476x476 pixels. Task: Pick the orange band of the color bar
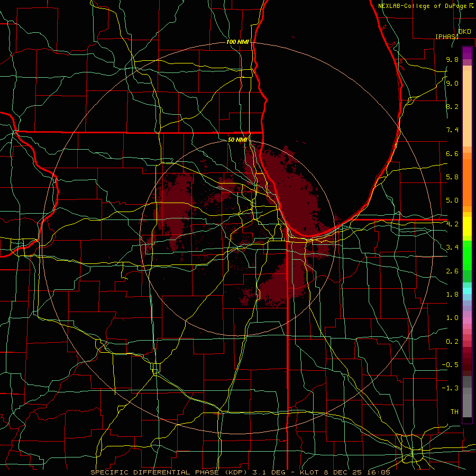pyautogui.click(x=467, y=182)
